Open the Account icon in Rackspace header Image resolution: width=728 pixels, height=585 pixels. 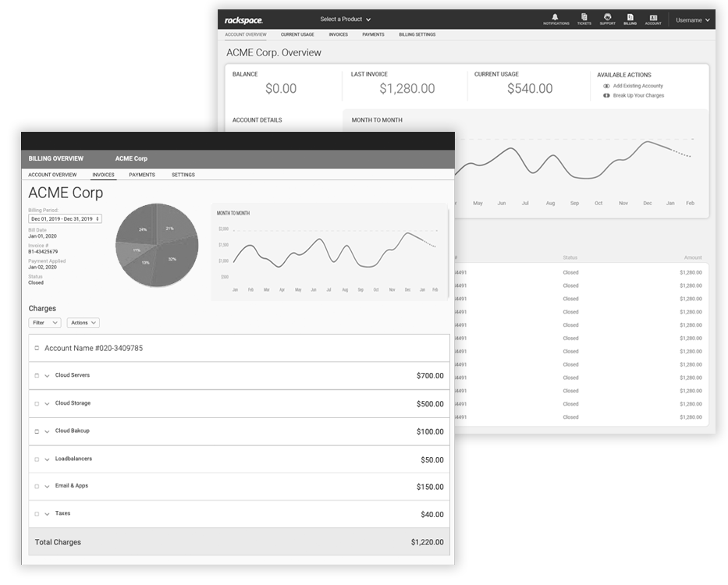pos(653,18)
